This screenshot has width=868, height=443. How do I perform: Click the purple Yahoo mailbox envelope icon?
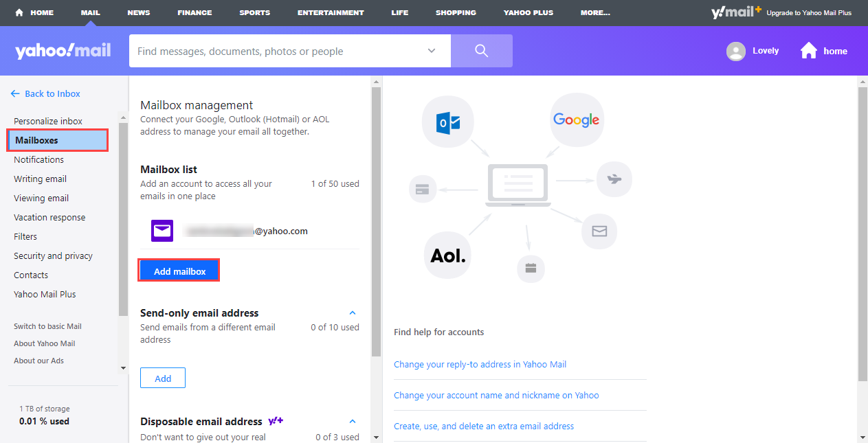(x=162, y=231)
